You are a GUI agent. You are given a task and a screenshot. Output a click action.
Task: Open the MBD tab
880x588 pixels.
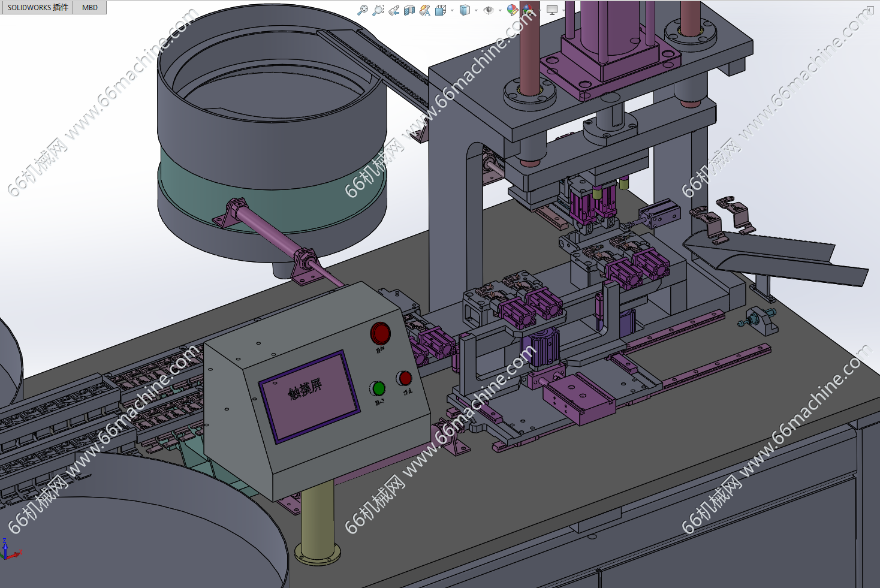click(90, 7)
